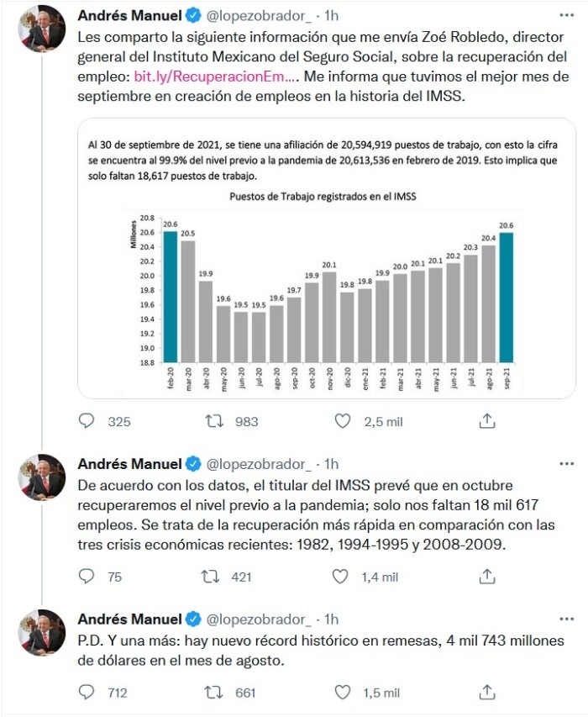Open more options menu on second tweet
This screenshot has width=588, height=717.
[567, 464]
